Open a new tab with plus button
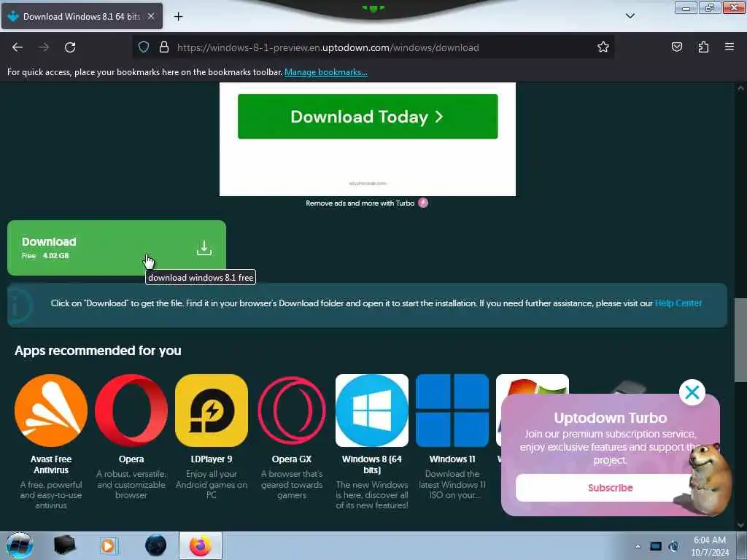Screen dimensions: 747x560 coord(178,17)
